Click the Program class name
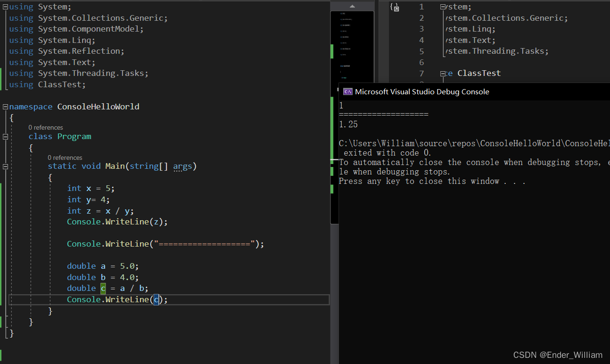The width and height of the screenshot is (610, 364). [x=74, y=137]
